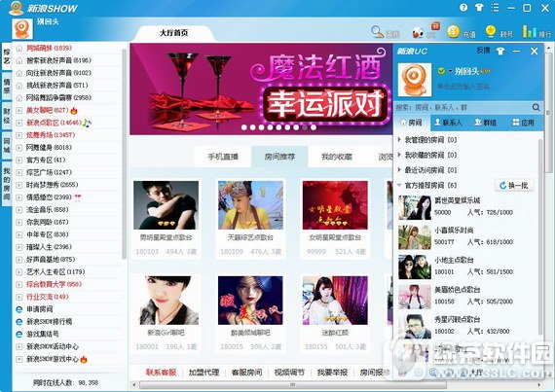Expand 网舞健身 category node

pyautogui.click(x=19, y=148)
